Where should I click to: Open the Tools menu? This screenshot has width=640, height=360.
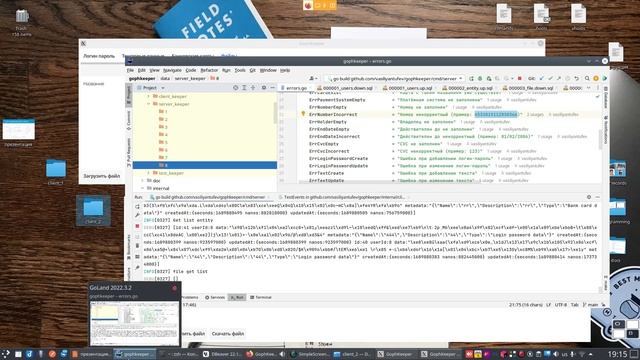pyautogui.click(x=240, y=70)
